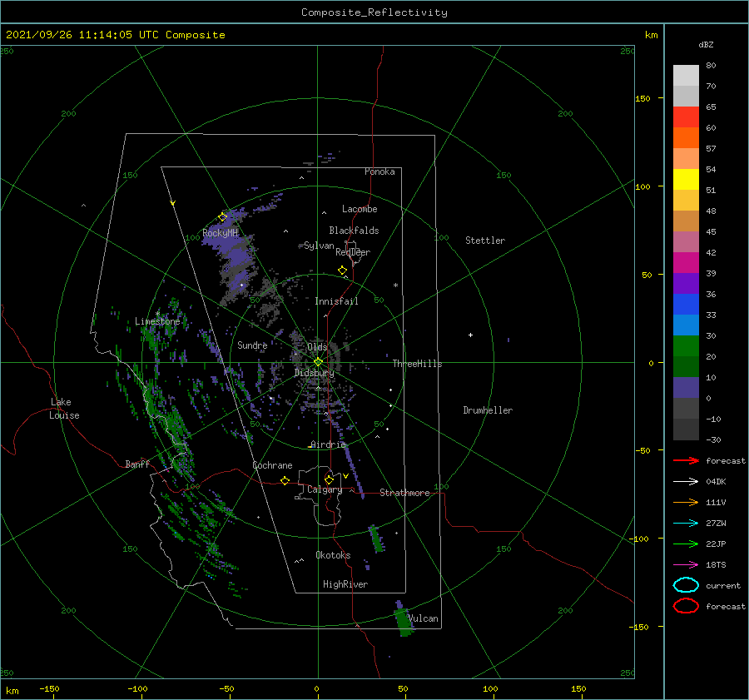Click the asterisk marker east of Innisfail

[x=395, y=285]
